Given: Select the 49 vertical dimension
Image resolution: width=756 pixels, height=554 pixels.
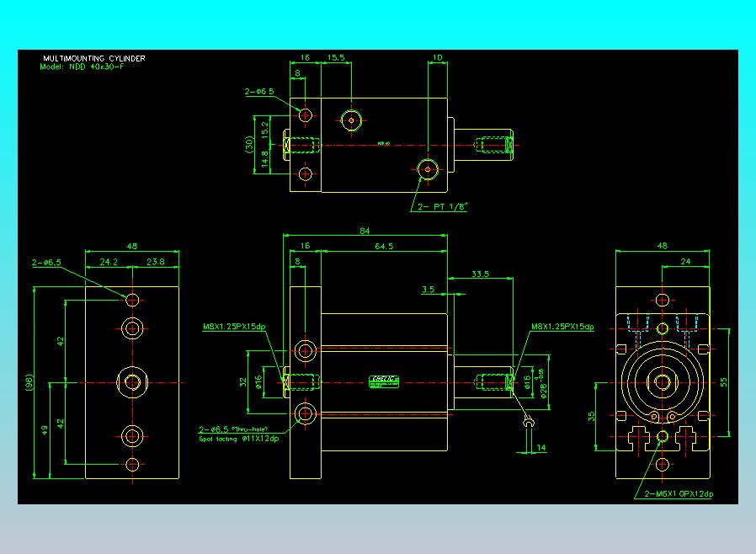Looking at the screenshot, I should point(44,430).
